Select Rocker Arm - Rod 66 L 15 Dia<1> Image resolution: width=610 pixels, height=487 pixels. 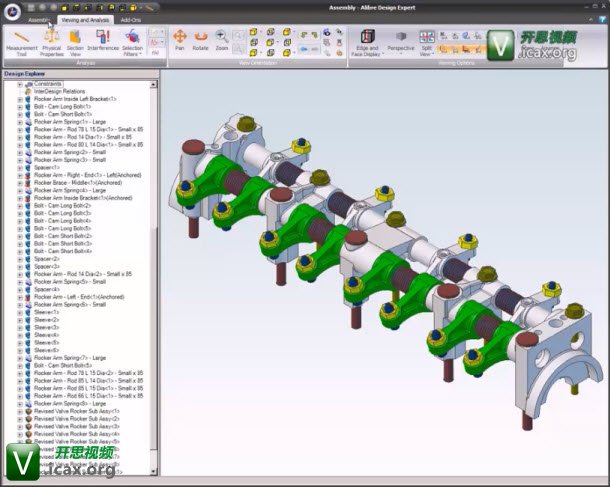click(x=88, y=396)
